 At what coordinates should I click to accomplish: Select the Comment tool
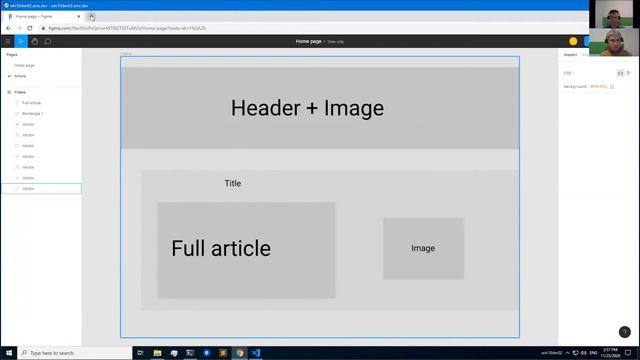pos(48,41)
